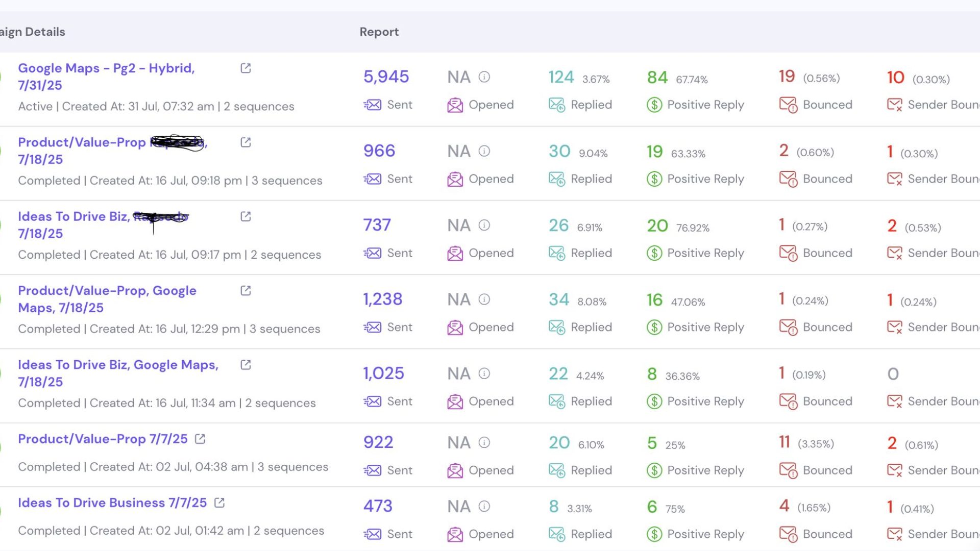Image resolution: width=980 pixels, height=551 pixels.
Task: Click the 11 bounced count in 922 row
Action: point(785,442)
